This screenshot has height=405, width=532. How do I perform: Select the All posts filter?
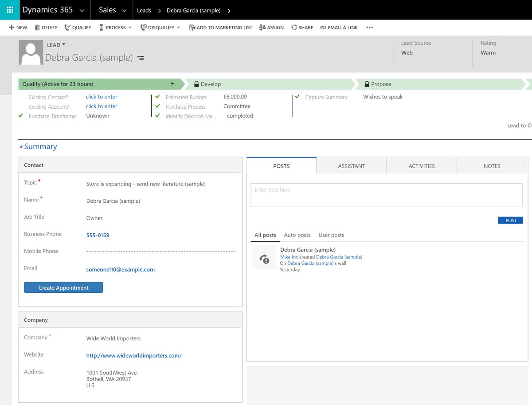click(265, 235)
